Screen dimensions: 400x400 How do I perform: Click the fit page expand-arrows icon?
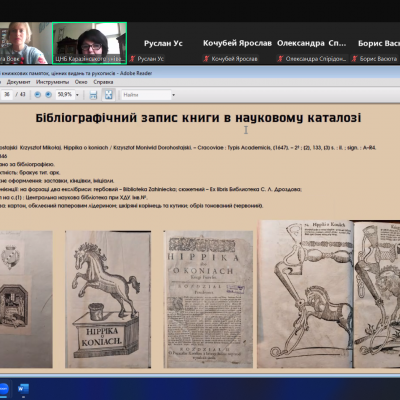tap(108, 95)
